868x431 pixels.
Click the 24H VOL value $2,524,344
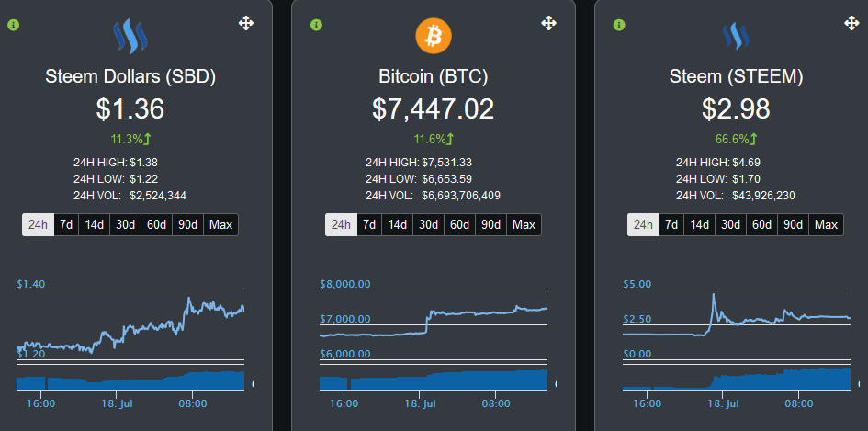pyautogui.click(x=158, y=196)
